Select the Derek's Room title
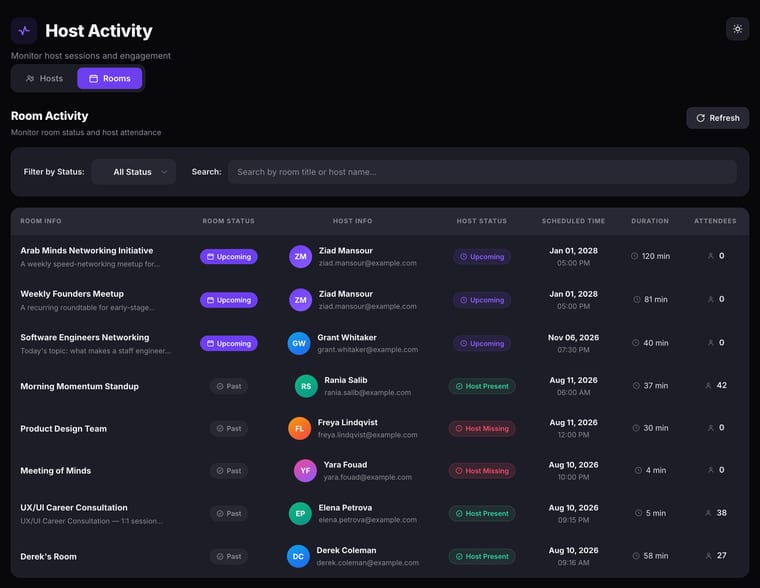This screenshot has width=760, height=588. click(x=48, y=556)
